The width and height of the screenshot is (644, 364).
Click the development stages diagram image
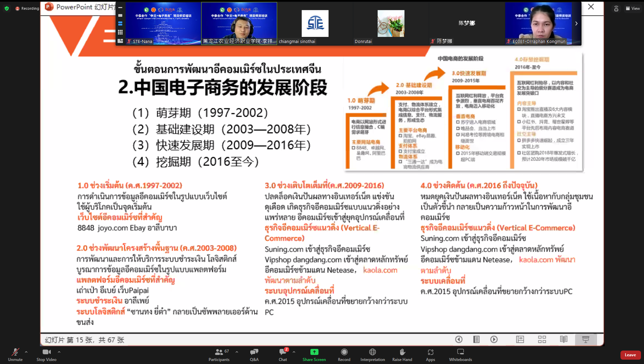[464, 112]
